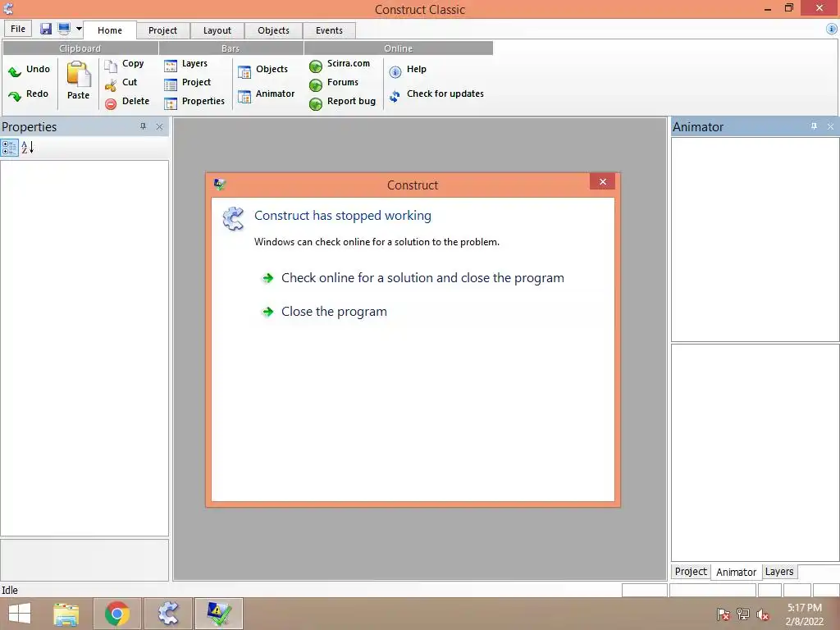Screen dimensions: 840x630
Task: Open Help from the ribbon
Action: point(408,70)
